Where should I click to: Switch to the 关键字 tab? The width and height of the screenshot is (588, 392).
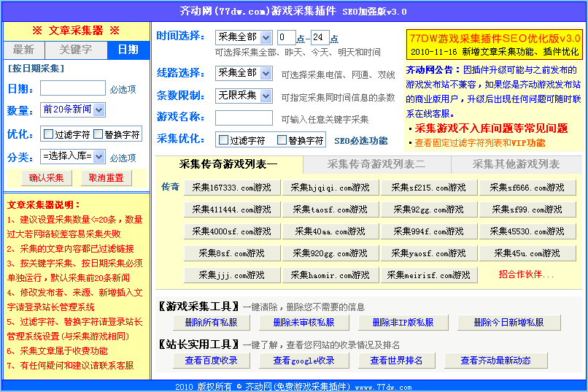tap(76, 50)
